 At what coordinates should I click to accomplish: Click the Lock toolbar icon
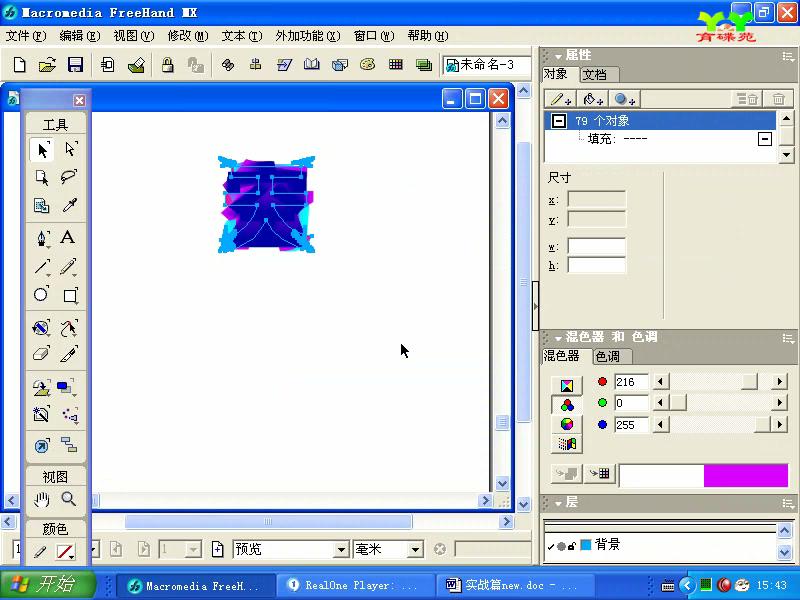pyautogui.click(x=167, y=65)
